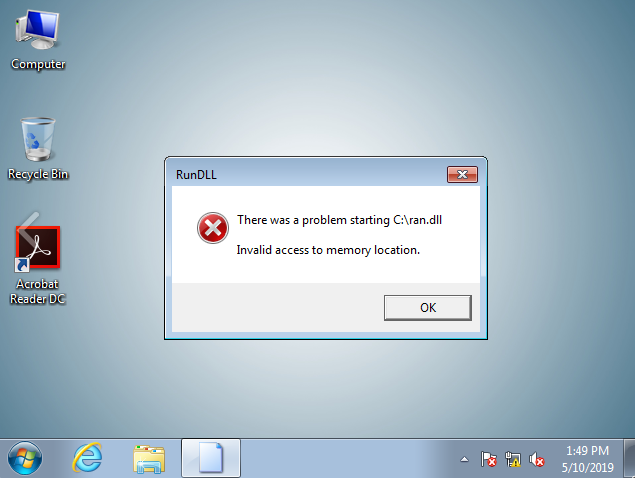
Task: Select the Acrobat Reader DC shortcut
Action: click(x=38, y=263)
